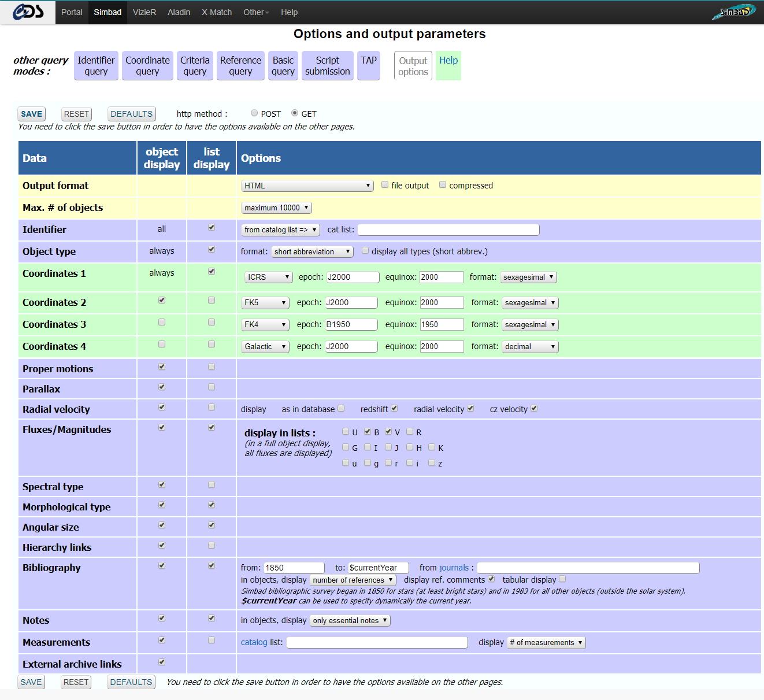The image size is (764, 700).
Task: Toggle Spectral type list display checkbox
Action: tap(212, 485)
